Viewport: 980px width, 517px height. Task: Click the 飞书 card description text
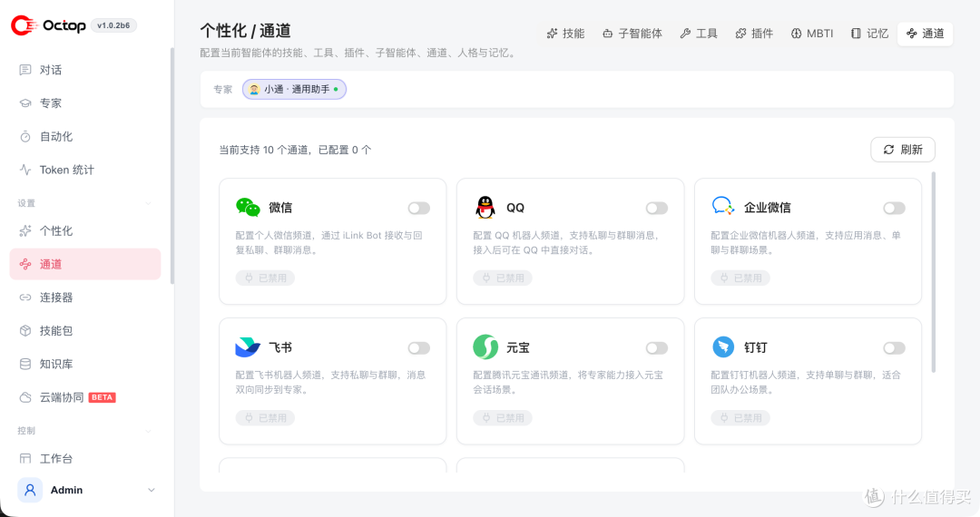click(330, 382)
